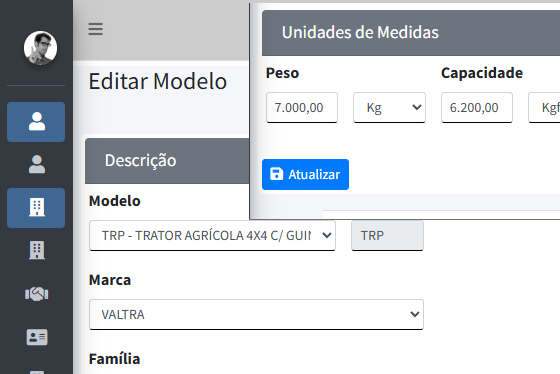Open the highlighted building icon

(x=36, y=208)
